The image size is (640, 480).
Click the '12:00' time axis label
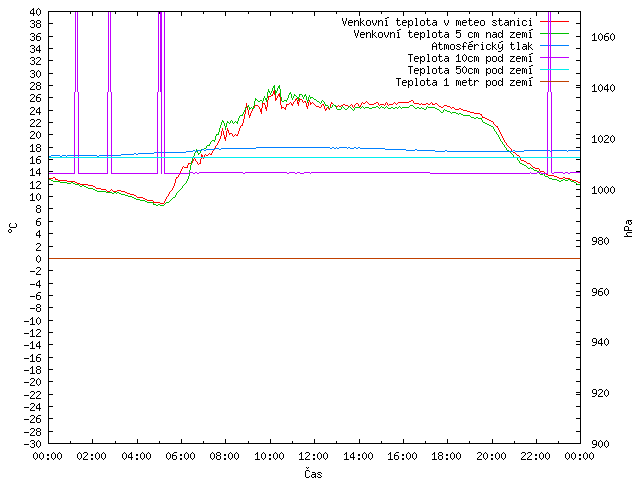[x=313, y=456]
